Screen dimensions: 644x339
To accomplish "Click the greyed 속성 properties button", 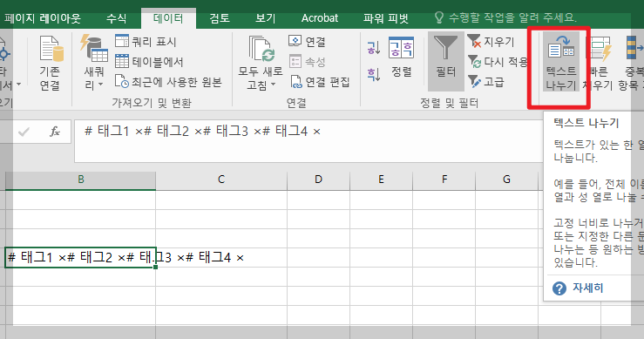I will point(308,62).
